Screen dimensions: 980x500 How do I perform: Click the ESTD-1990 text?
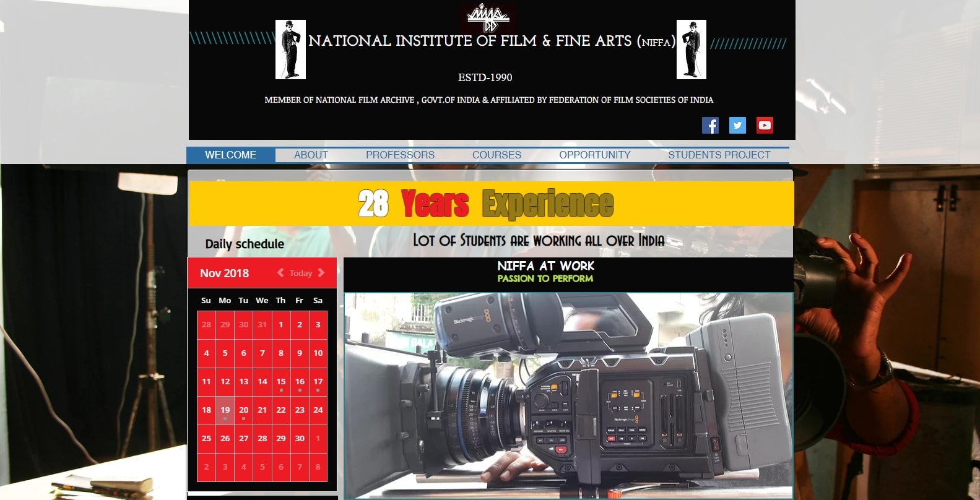pyautogui.click(x=485, y=77)
